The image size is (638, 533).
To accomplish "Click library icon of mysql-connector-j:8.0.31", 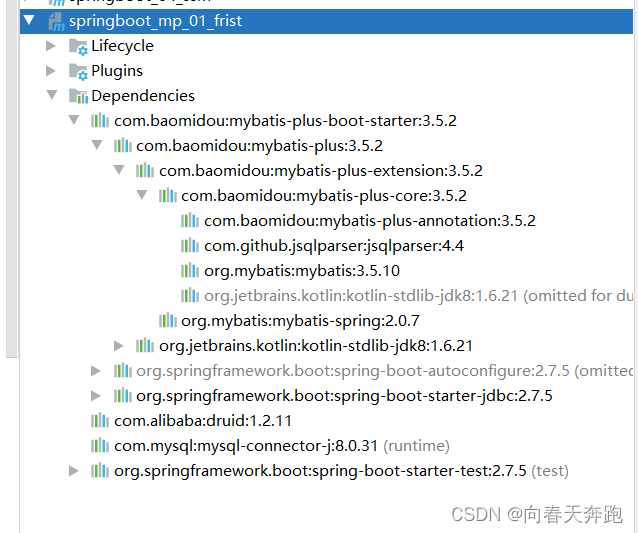I will click(x=100, y=446).
